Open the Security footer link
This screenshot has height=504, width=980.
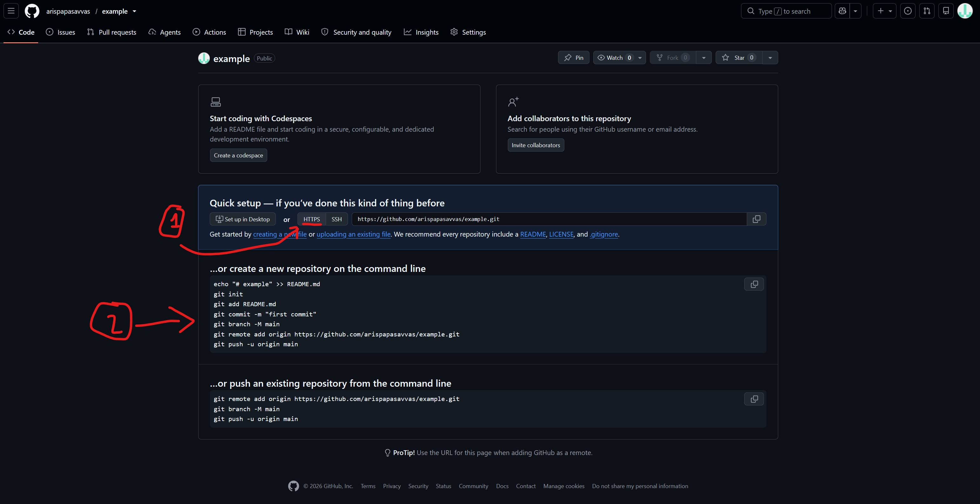click(x=418, y=486)
